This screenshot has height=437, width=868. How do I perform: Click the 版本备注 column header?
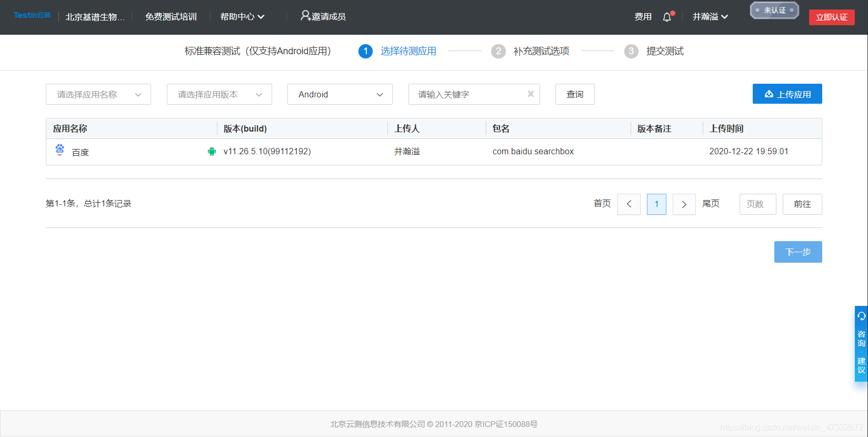(x=654, y=128)
